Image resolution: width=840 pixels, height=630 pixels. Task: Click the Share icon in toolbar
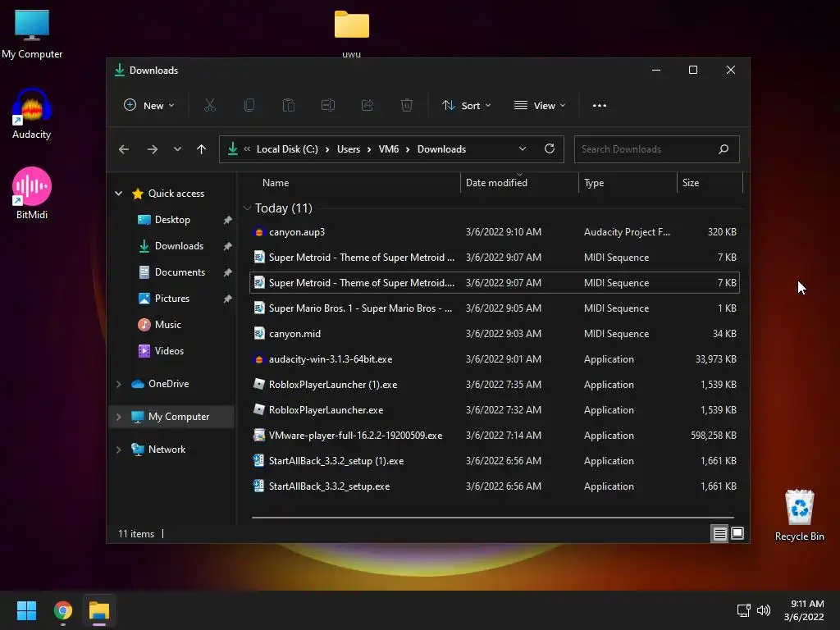pyautogui.click(x=367, y=106)
